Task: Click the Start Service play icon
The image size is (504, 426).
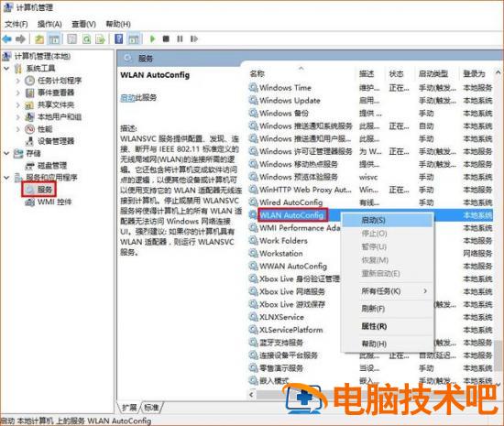Action: click(x=152, y=39)
